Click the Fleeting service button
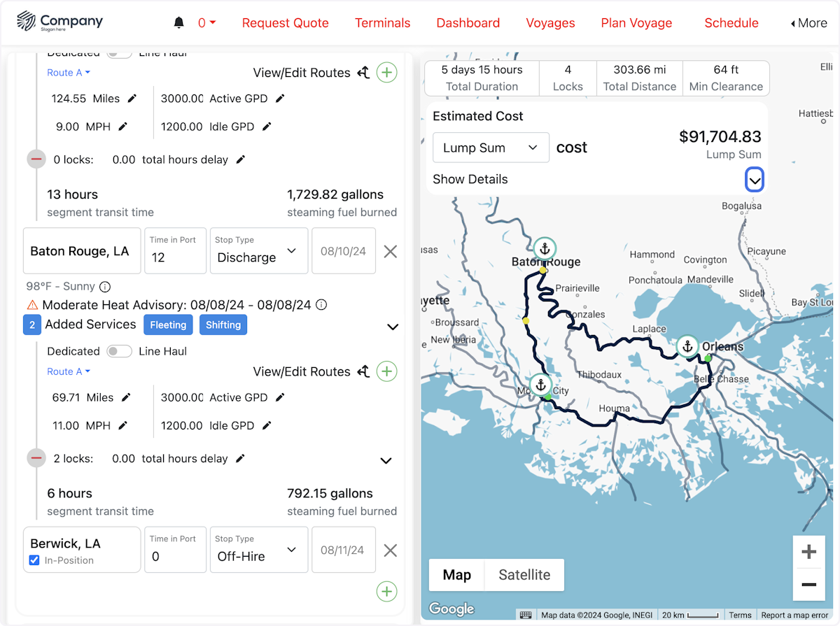The width and height of the screenshot is (840, 626). pos(168,325)
